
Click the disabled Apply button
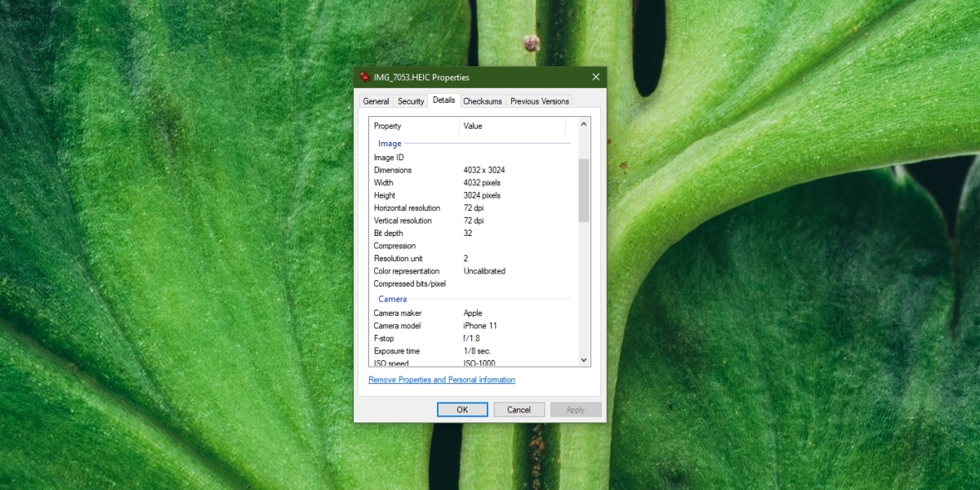576,409
